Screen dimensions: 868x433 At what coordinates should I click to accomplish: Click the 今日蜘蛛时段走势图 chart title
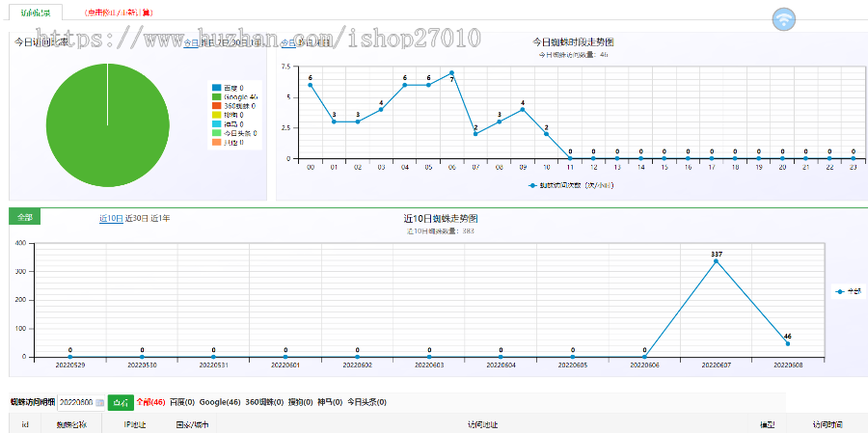click(x=573, y=42)
